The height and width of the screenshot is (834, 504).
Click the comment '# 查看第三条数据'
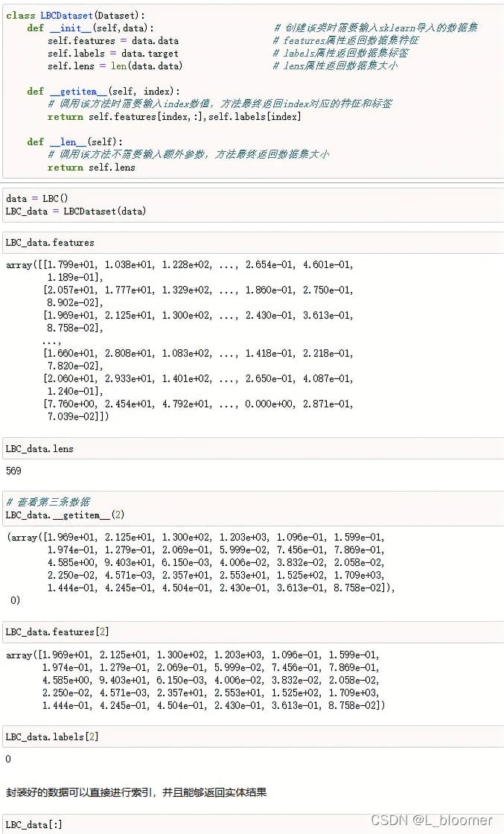(x=48, y=502)
